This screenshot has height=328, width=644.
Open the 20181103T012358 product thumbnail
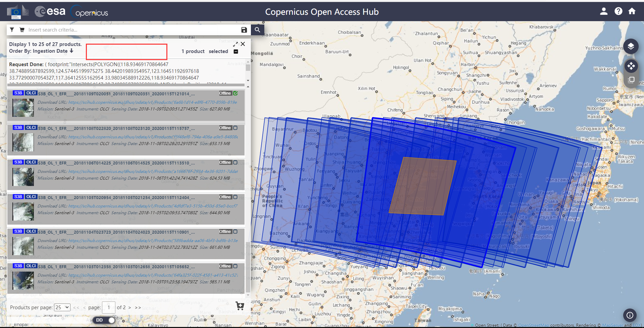(x=23, y=280)
